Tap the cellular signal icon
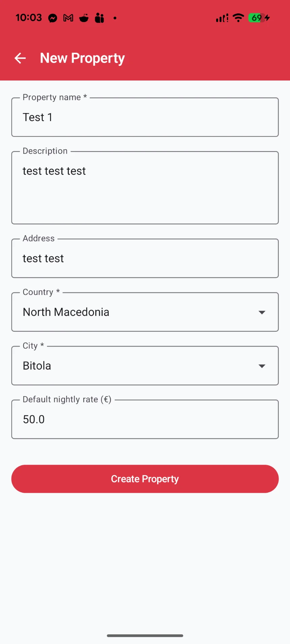 tap(222, 18)
